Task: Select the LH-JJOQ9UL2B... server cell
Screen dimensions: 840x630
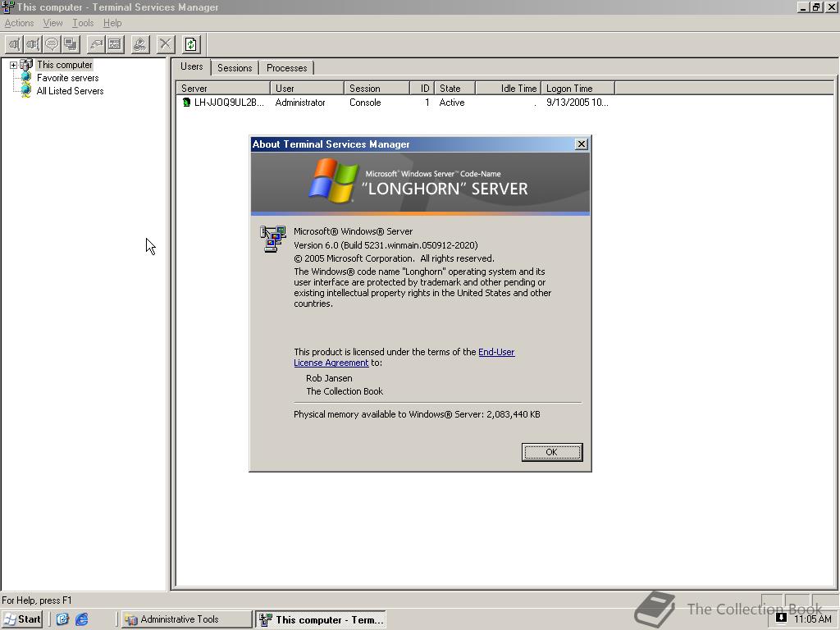Action: tap(230, 103)
